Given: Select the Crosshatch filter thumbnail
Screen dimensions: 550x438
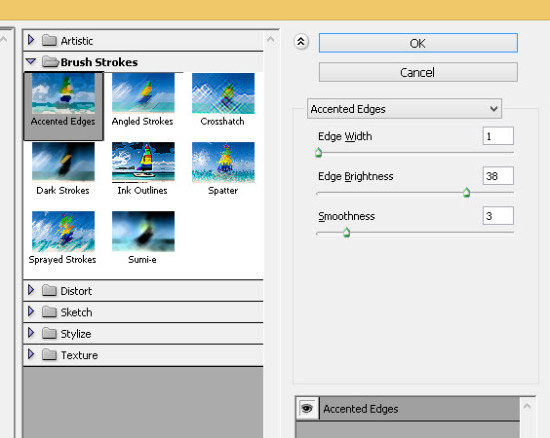Looking at the screenshot, I should tap(223, 93).
